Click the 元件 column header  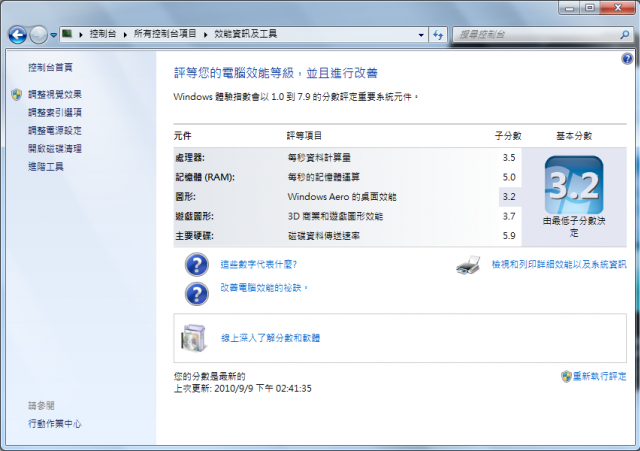(x=182, y=136)
